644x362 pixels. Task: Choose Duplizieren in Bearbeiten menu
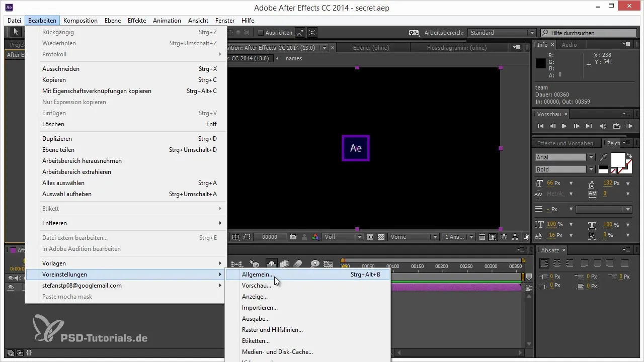tap(125, 139)
